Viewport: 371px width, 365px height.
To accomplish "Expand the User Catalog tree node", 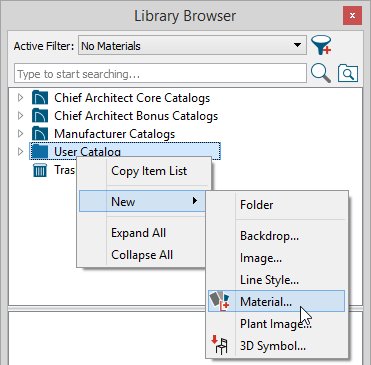I will click(21, 152).
